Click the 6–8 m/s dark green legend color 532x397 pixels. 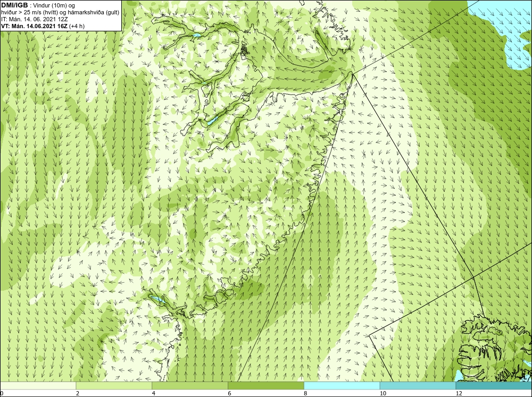pyautogui.click(x=266, y=385)
